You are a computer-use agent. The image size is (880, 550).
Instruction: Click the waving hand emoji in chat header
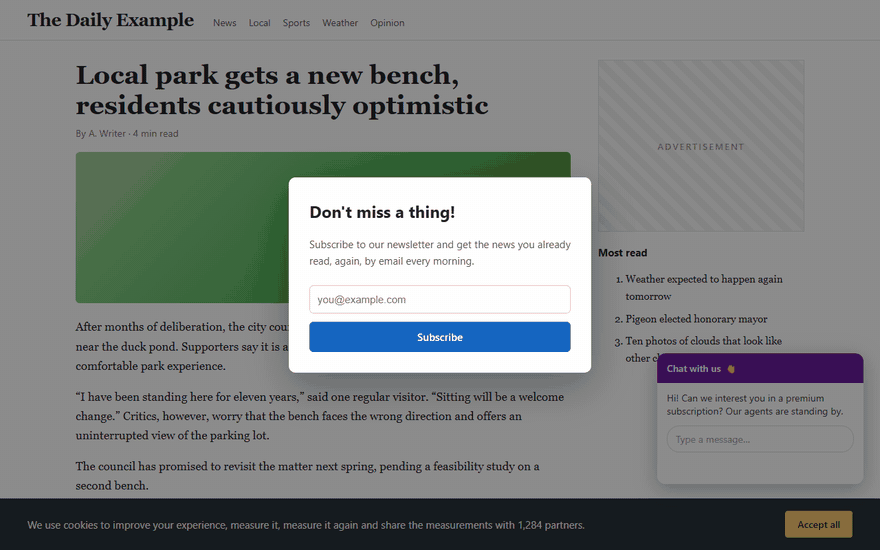pyautogui.click(x=731, y=369)
